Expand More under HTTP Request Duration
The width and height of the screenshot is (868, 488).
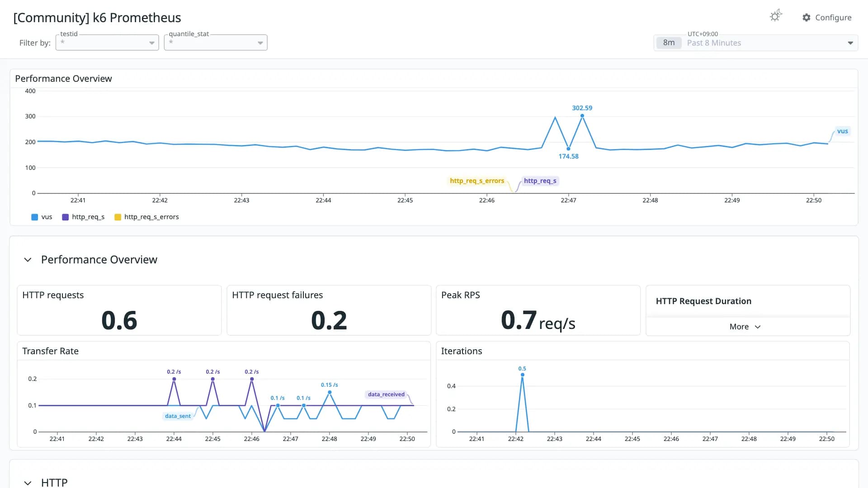[x=745, y=327]
